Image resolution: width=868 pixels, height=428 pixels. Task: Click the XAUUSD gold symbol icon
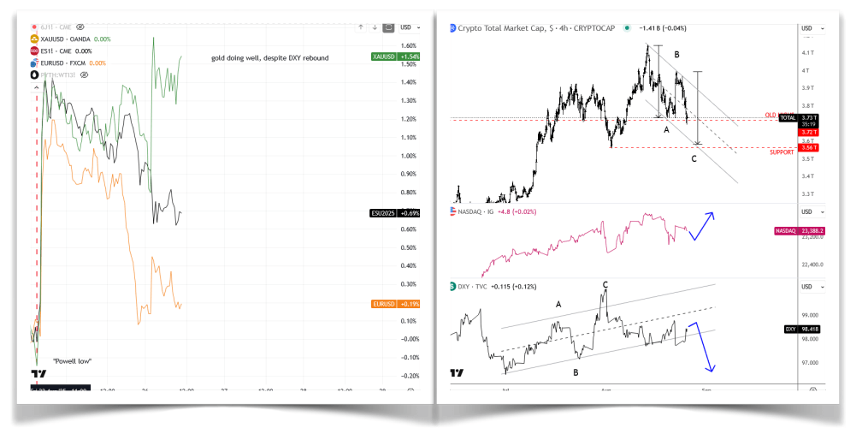(x=35, y=39)
